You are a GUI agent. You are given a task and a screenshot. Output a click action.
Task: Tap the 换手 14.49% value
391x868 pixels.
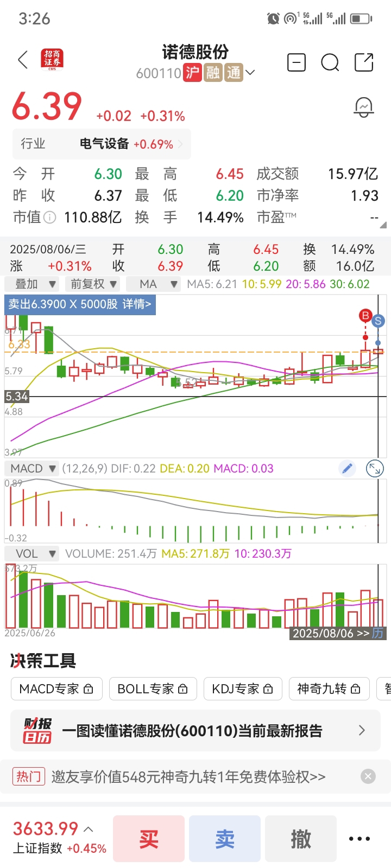coord(220,218)
